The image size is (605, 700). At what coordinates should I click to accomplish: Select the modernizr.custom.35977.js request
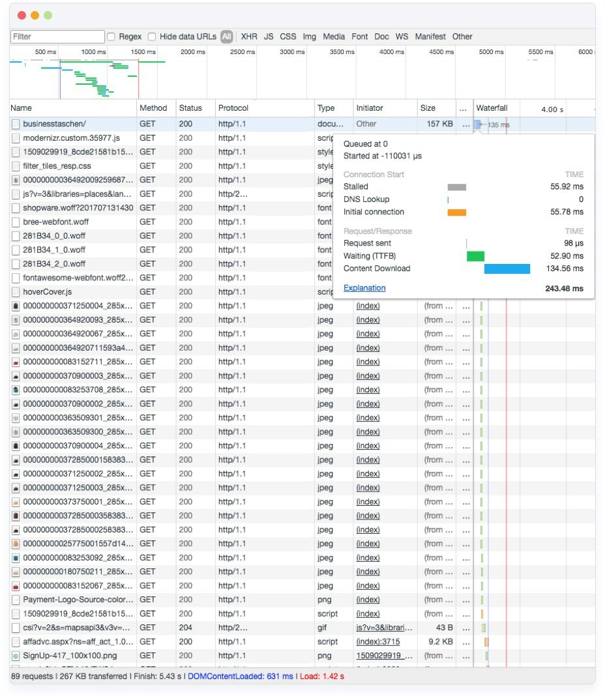pyautogui.click(x=72, y=138)
